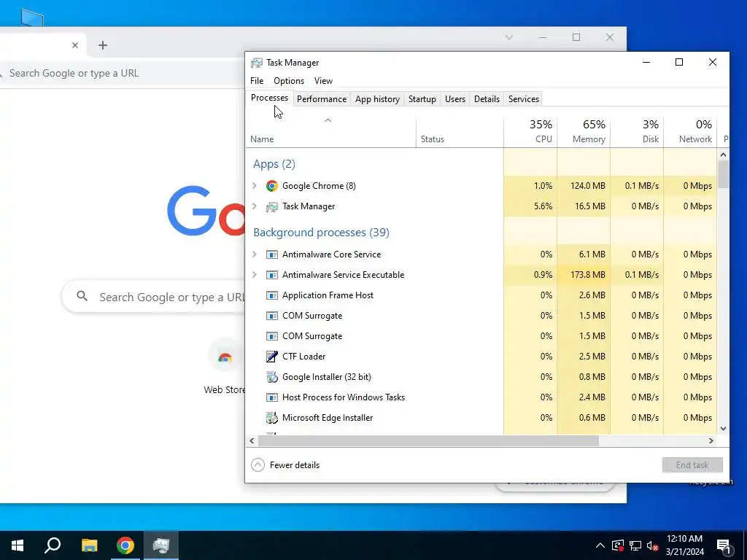Image resolution: width=747 pixels, height=560 pixels.
Task: Open taskbar Search magnifier
Action: coord(53,545)
